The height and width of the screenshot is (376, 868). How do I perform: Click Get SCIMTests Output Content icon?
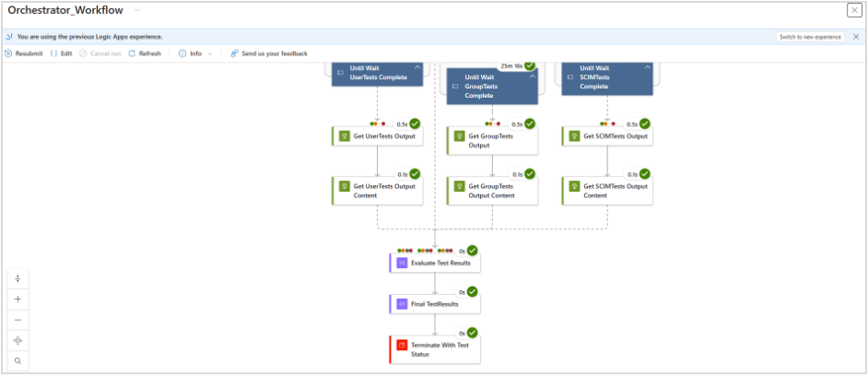pos(574,186)
